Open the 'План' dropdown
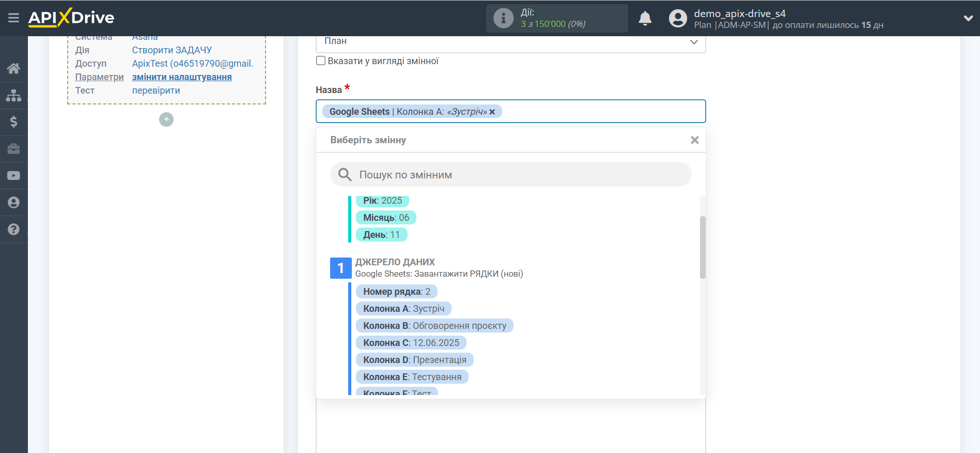 click(511, 41)
